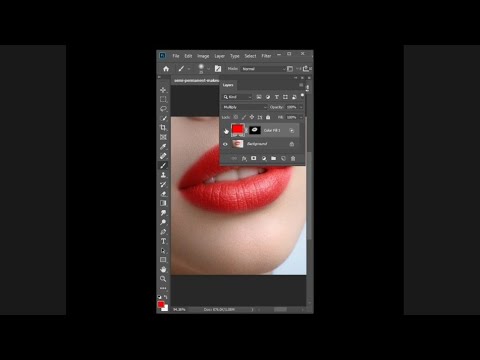Click the Home icon in options bar
This screenshot has width=480, height=360.
[x=166, y=69]
